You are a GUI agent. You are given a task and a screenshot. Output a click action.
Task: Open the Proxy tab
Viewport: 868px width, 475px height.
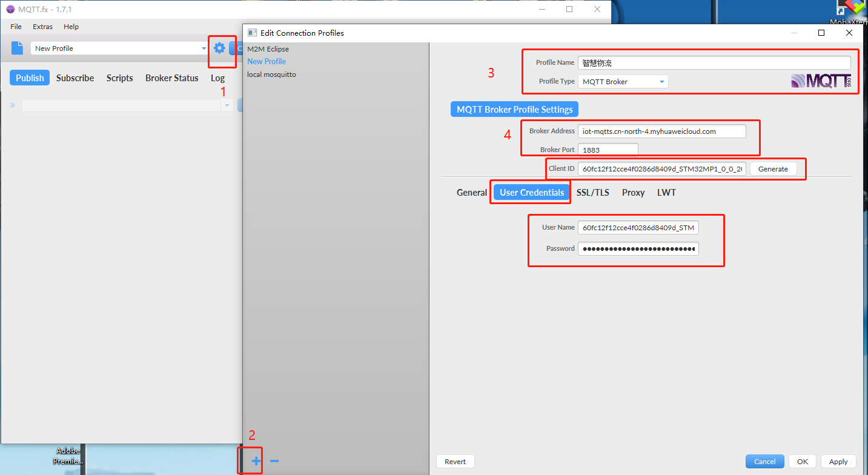click(633, 192)
